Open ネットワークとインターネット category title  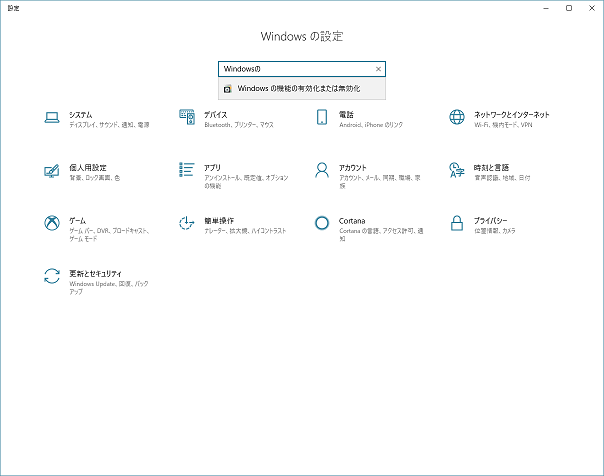[x=512, y=115]
